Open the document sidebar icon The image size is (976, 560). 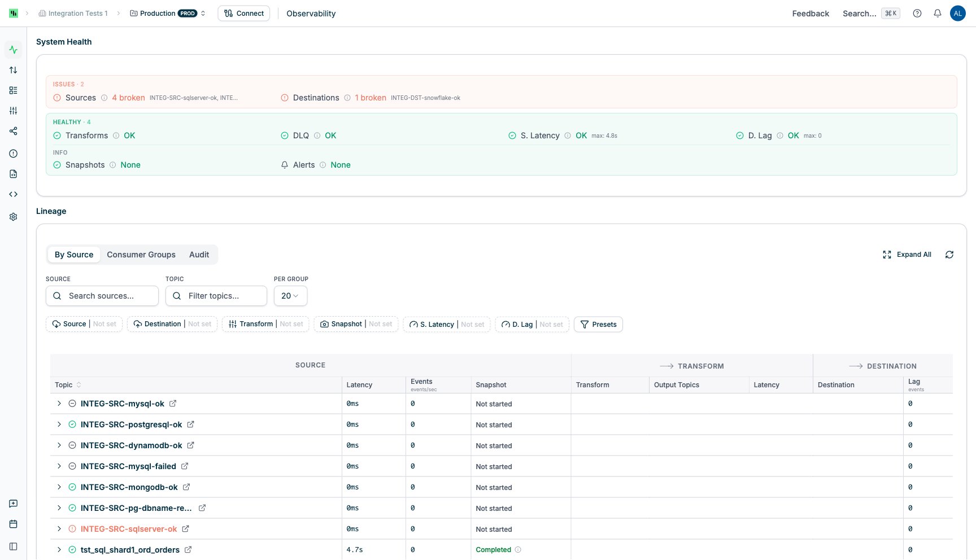[14, 174]
